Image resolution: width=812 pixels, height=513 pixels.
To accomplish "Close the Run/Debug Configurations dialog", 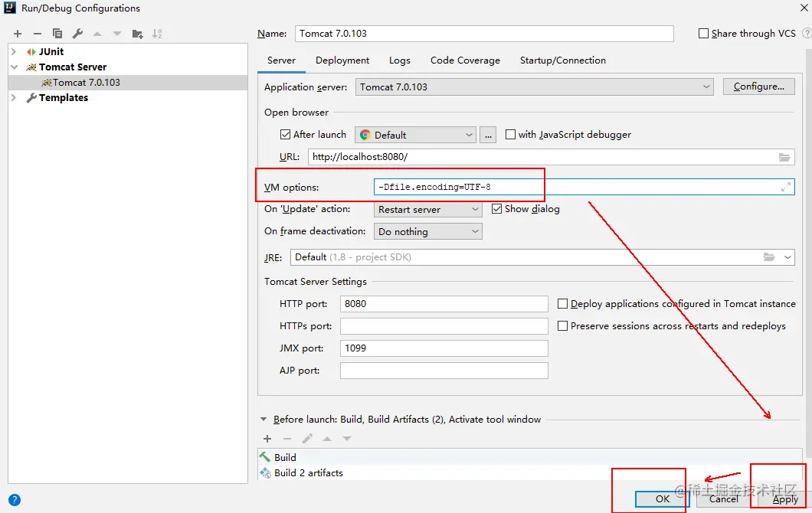I will point(804,7).
